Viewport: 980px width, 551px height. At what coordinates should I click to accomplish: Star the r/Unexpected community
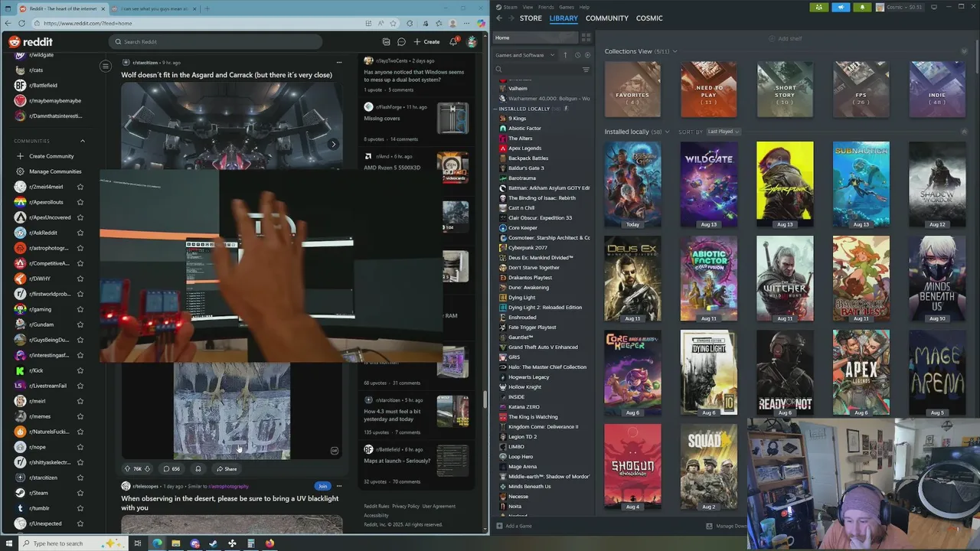80,523
